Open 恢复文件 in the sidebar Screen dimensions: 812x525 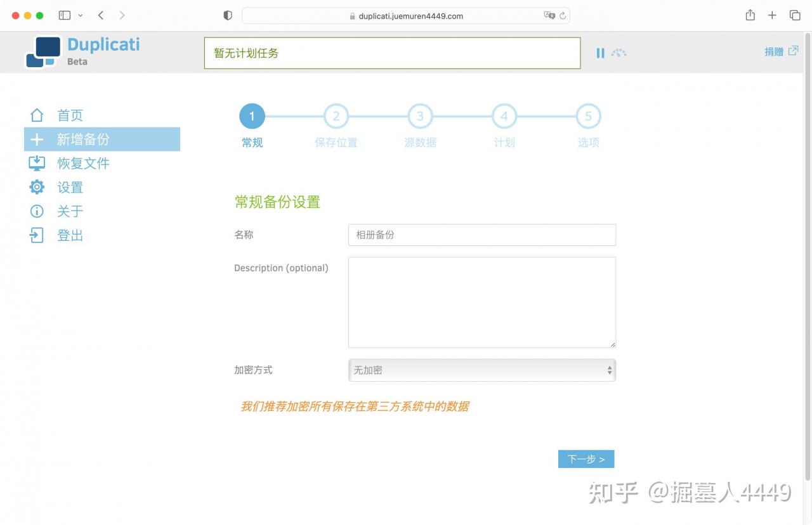(83, 164)
